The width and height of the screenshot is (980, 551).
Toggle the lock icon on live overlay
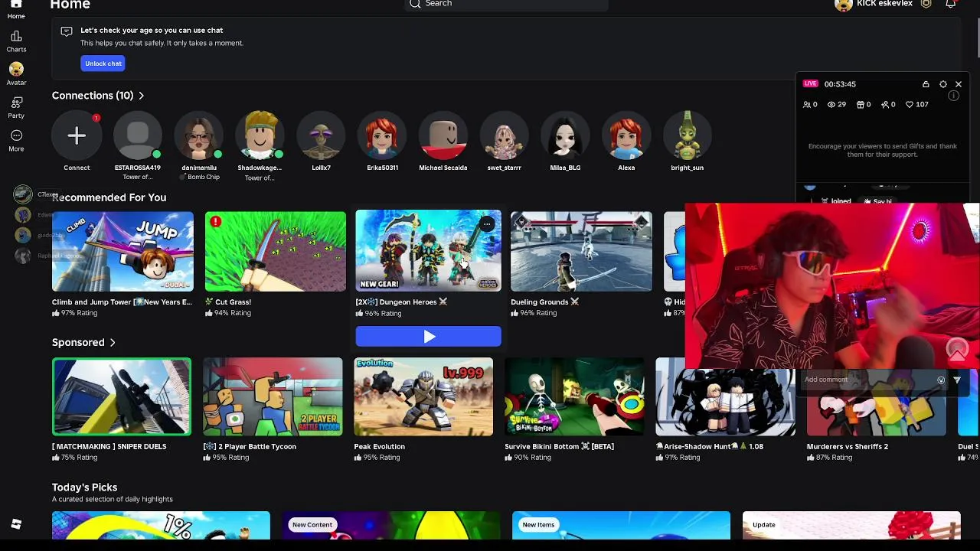(x=926, y=84)
